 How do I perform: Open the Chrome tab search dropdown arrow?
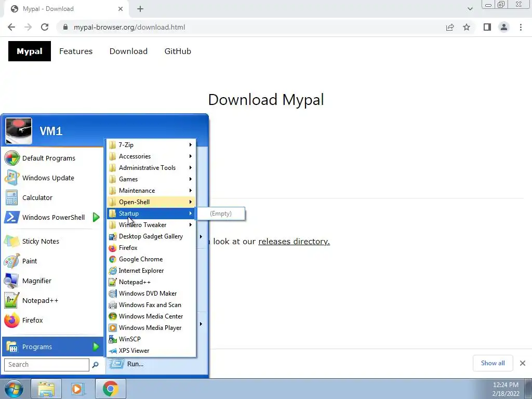[470, 9]
